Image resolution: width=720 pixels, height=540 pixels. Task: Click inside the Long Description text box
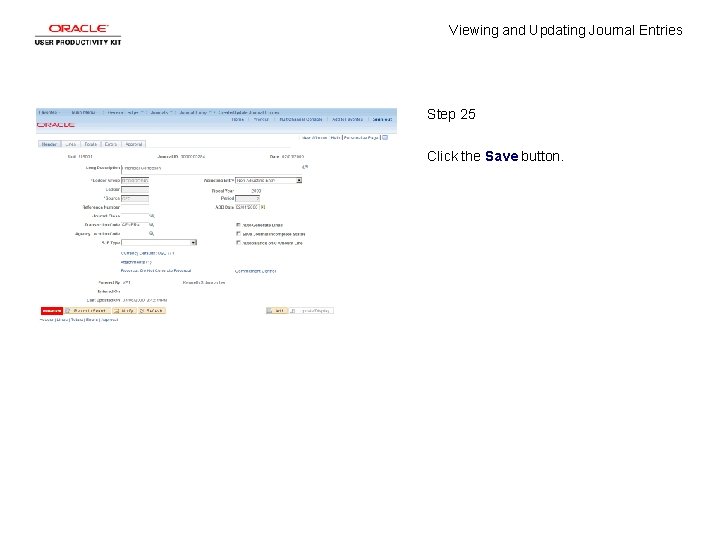[211, 168]
